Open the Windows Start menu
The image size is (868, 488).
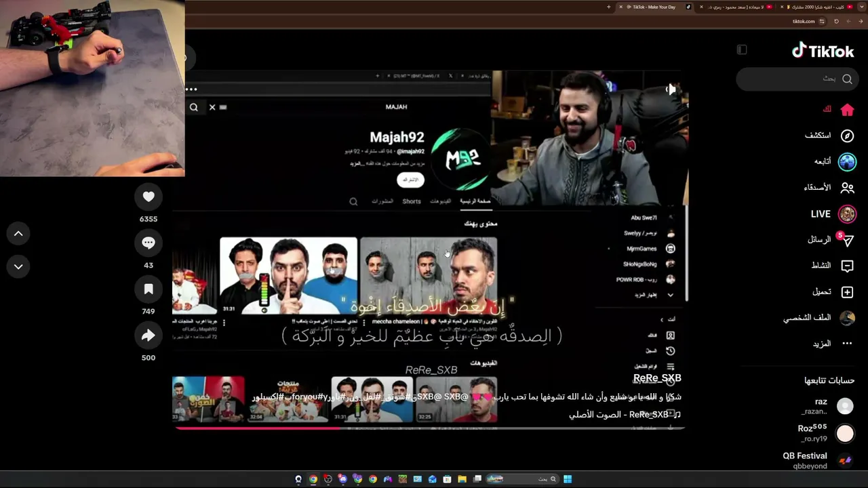point(568,479)
